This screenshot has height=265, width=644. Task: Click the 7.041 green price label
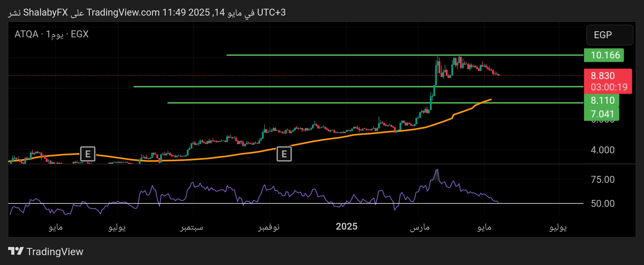tap(601, 114)
